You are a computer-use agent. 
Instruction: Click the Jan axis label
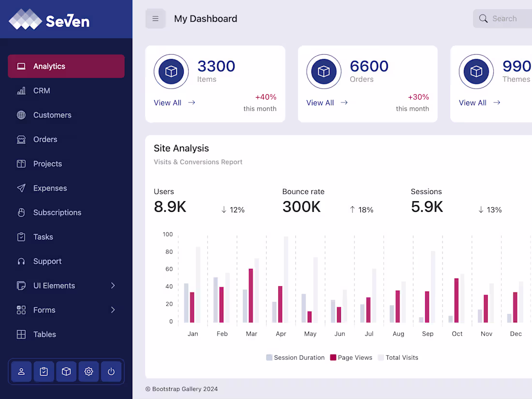pyautogui.click(x=192, y=334)
